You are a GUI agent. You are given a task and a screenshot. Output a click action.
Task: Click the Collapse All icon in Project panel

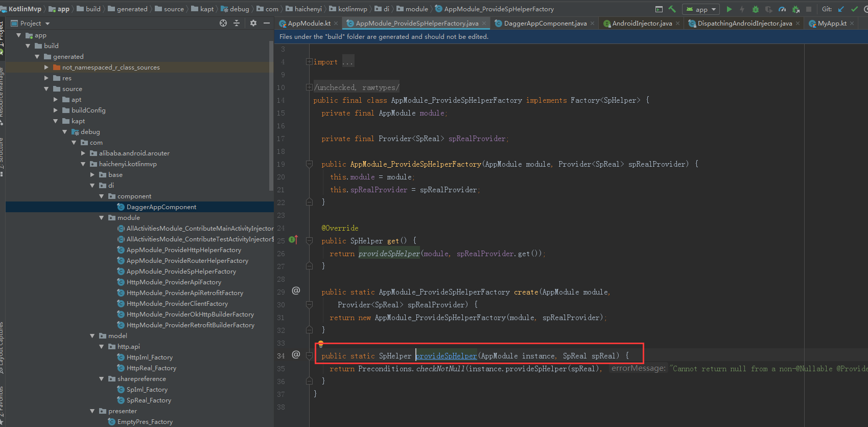[237, 23]
